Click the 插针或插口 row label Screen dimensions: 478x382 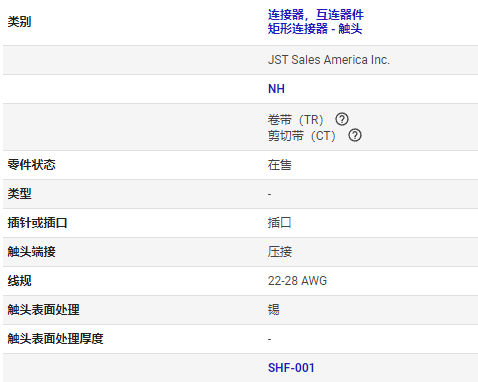tap(38, 223)
